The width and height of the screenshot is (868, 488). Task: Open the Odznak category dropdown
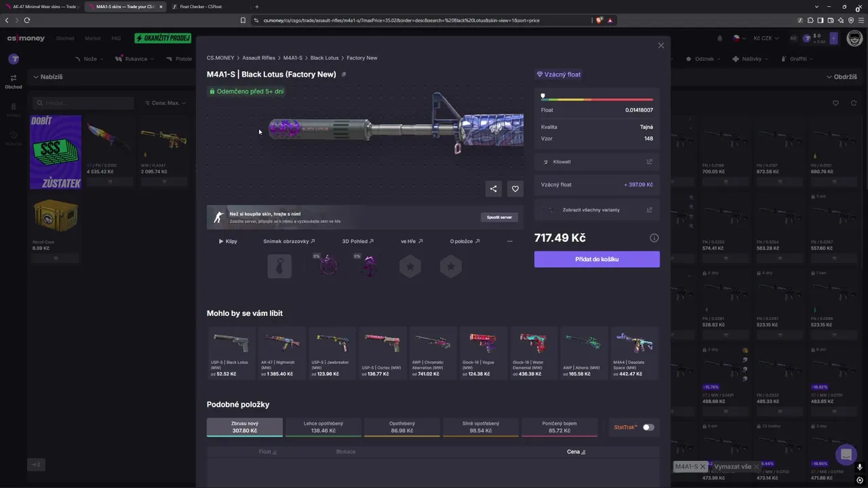[705, 59]
